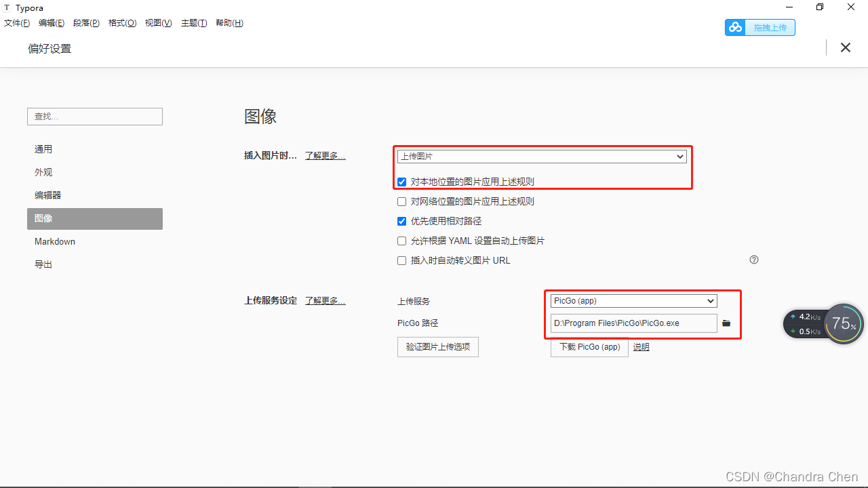Screen dimensions: 868x488
Task: Click the folder icon beside PicGo path
Action: tap(726, 323)
